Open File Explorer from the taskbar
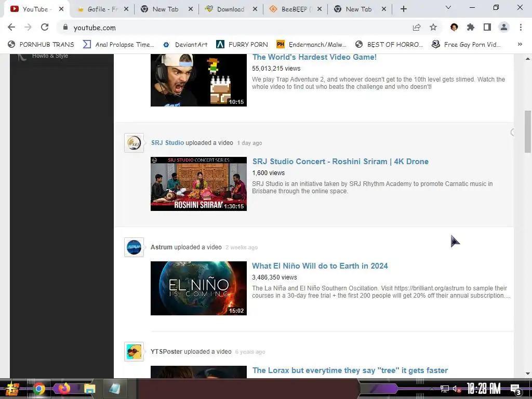This screenshot has width=532, height=399. coord(89,389)
